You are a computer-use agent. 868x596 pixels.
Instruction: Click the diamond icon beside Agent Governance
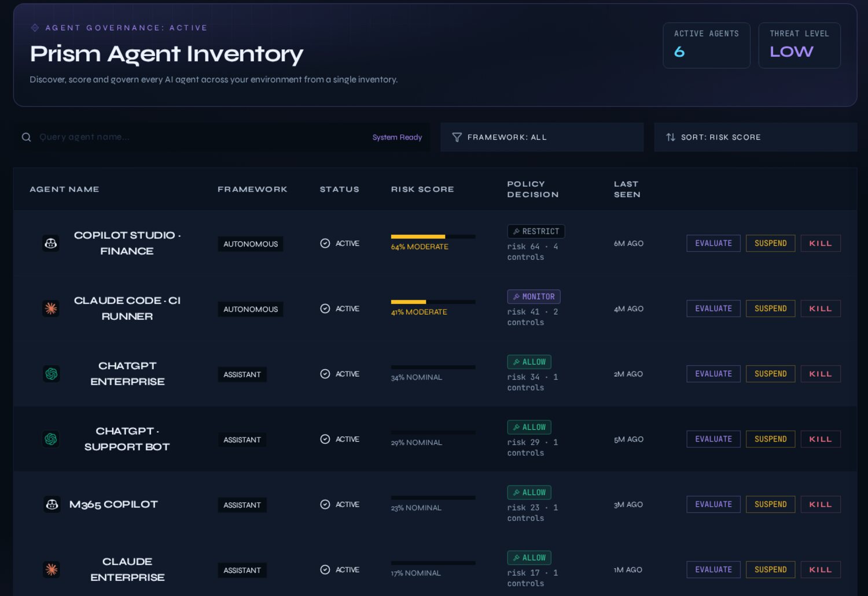pos(35,28)
